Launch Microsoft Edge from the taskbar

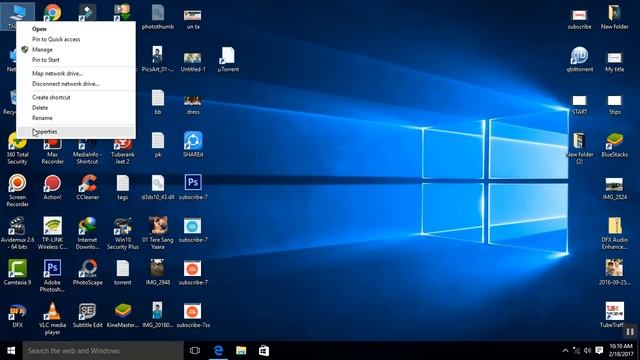click(x=218, y=351)
